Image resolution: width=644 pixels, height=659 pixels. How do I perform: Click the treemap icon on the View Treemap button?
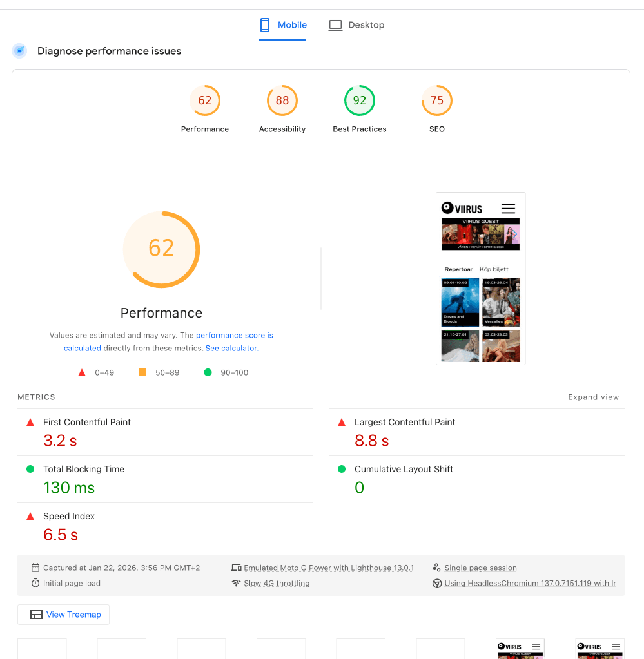coord(36,615)
